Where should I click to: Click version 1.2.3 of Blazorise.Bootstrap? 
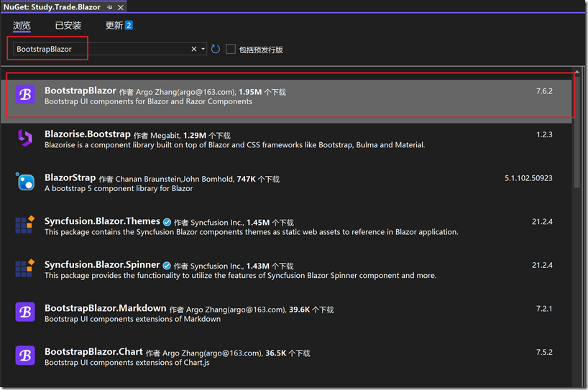[x=544, y=134]
